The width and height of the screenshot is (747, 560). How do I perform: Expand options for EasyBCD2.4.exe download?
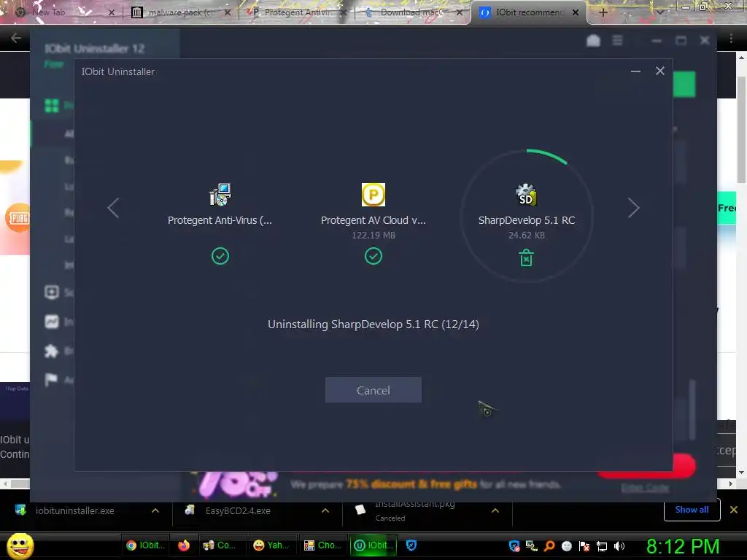click(325, 510)
